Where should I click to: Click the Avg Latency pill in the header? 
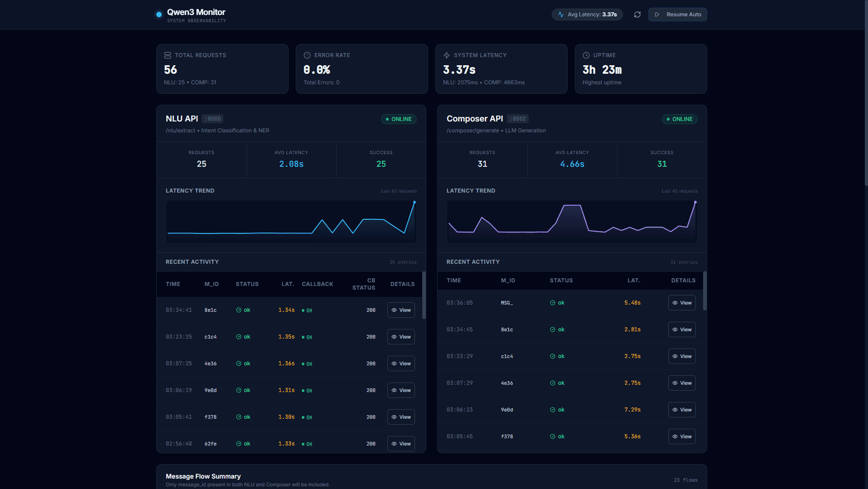coord(587,15)
